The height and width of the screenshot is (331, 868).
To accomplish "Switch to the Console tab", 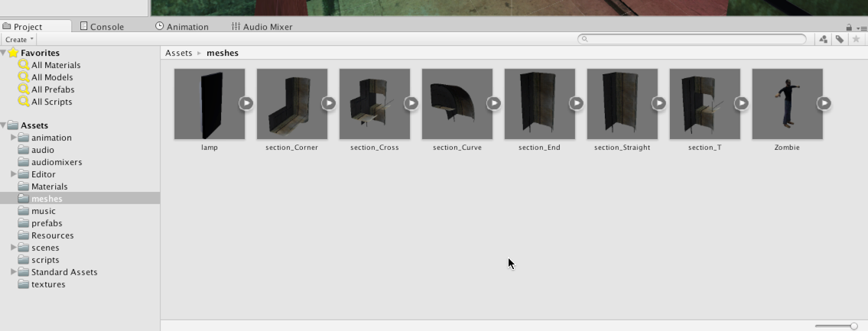I will click(102, 27).
